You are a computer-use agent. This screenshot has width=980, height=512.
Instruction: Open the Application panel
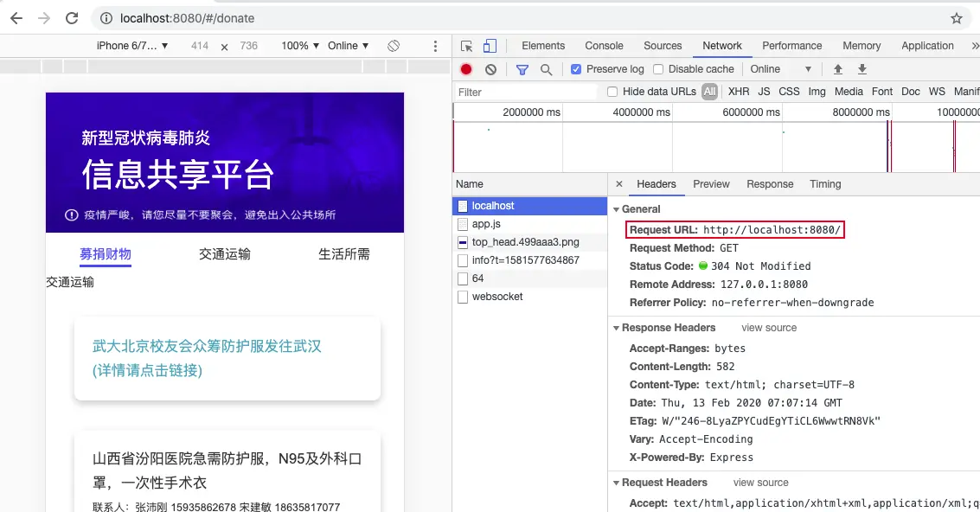[x=927, y=46]
